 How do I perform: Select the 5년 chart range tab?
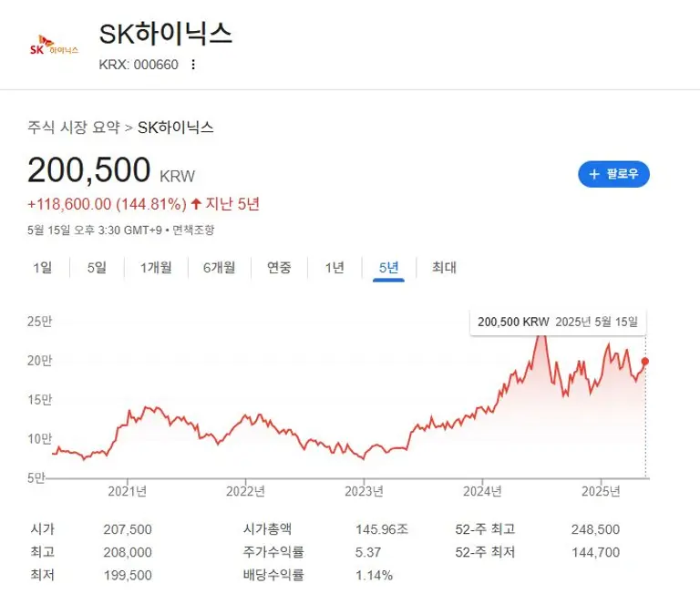click(389, 268)
